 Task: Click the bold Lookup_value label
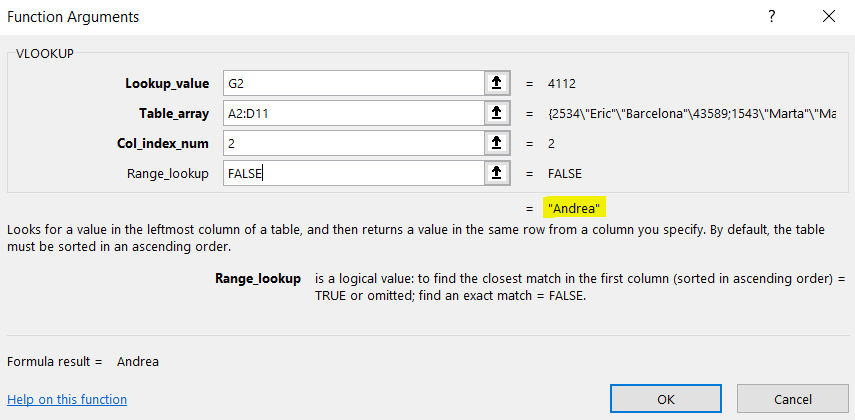coord(167,83)
